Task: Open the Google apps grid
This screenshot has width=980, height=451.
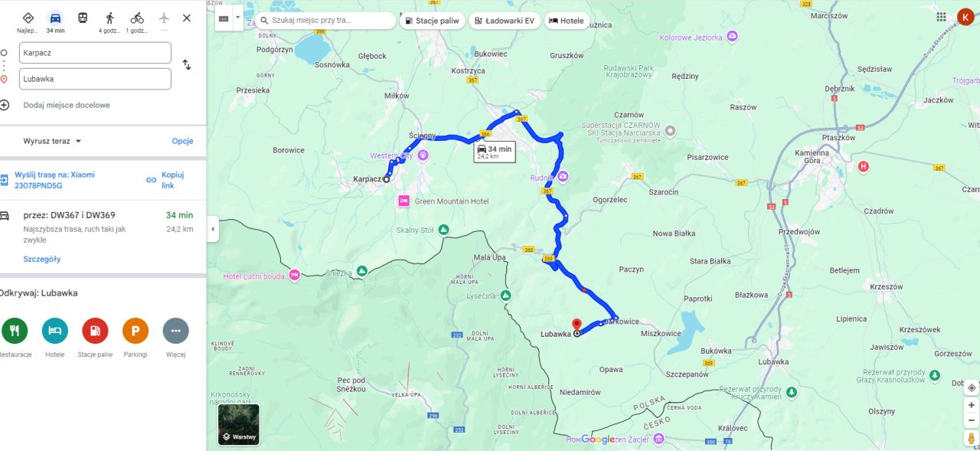Action: [941, 17]
